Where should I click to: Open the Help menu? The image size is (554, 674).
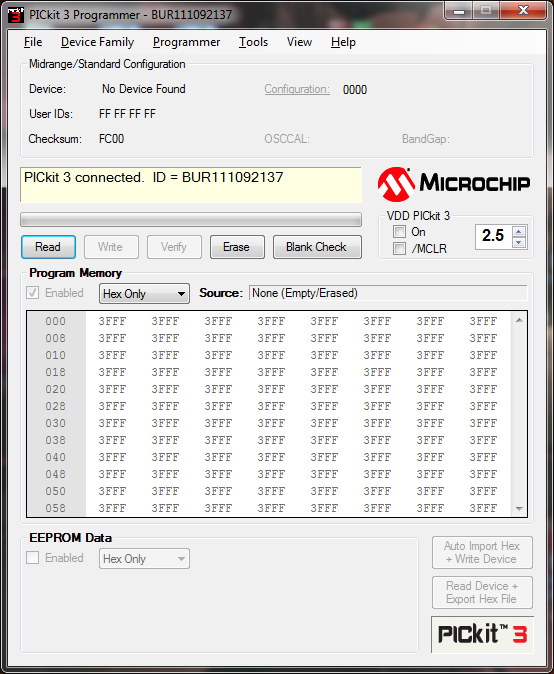coord(343,42)
